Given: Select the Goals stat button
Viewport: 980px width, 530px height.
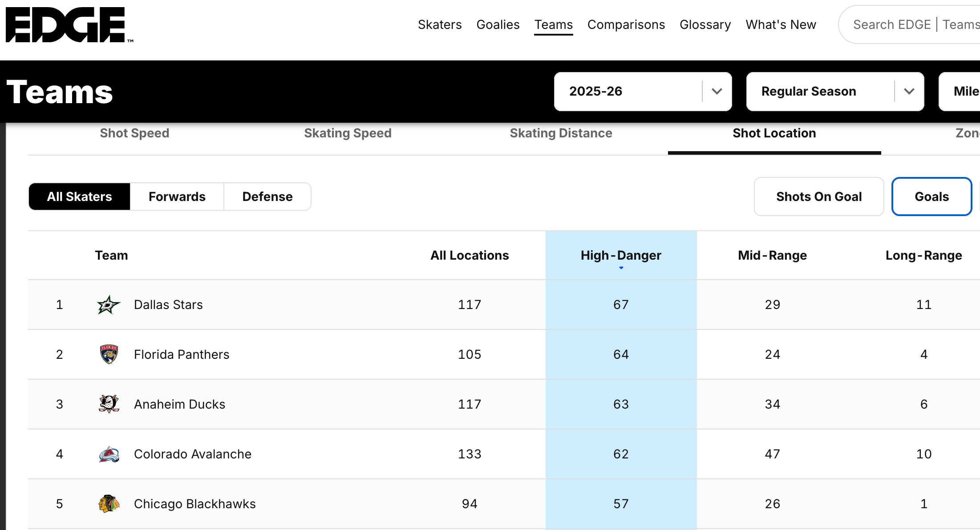Looking at the screenshot, I should coord(931,197).
